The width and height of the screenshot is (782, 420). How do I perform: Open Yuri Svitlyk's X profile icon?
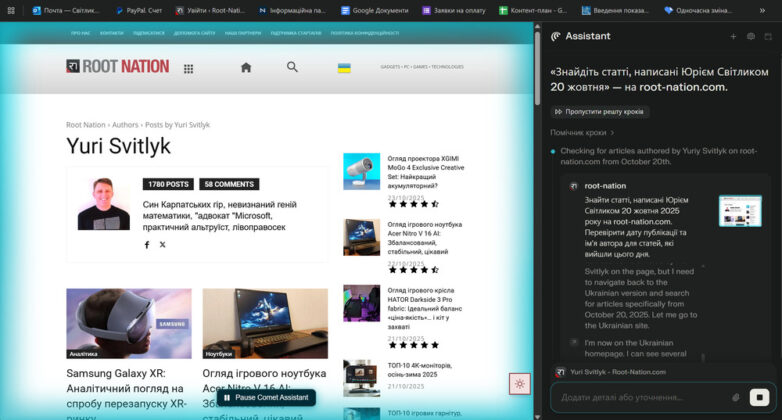(163, 244)
